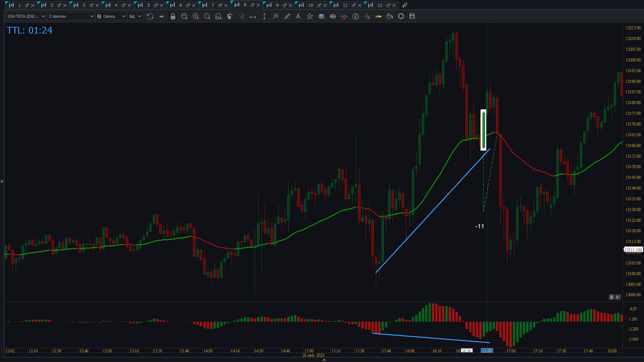Expand the bottom panel arrow handle
The height and width of the screenshot is (362, 644).
coord(324,360)
